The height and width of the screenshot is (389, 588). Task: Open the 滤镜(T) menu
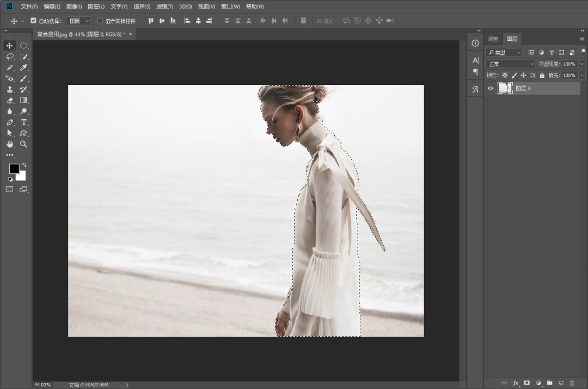pyautogui.click(x=164, y=7)
